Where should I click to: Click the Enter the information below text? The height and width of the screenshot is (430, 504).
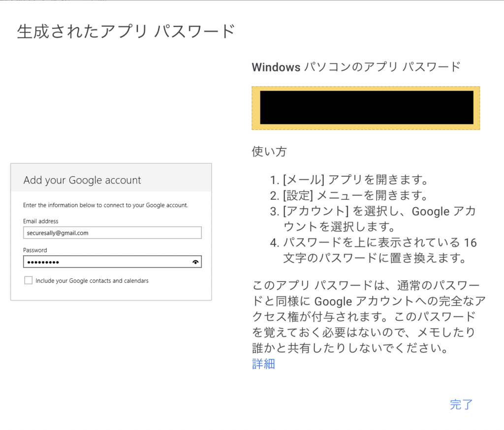coord(105,205)
